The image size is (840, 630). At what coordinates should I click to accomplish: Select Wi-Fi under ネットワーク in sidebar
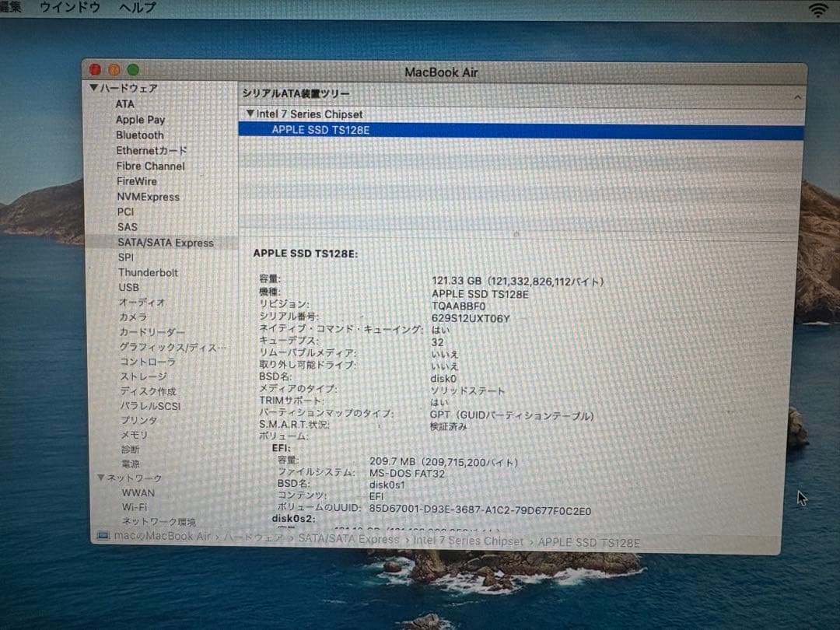coord(135,507)
